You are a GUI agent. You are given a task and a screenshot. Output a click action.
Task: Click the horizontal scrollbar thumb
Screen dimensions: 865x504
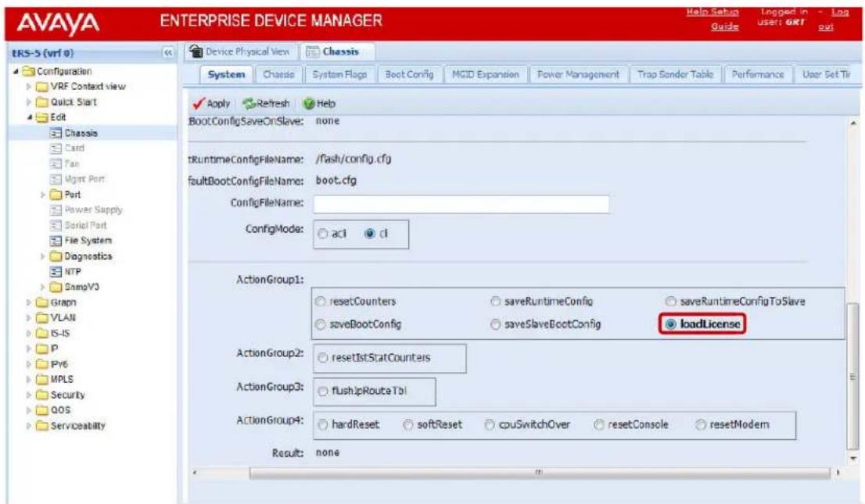[540, 473]
